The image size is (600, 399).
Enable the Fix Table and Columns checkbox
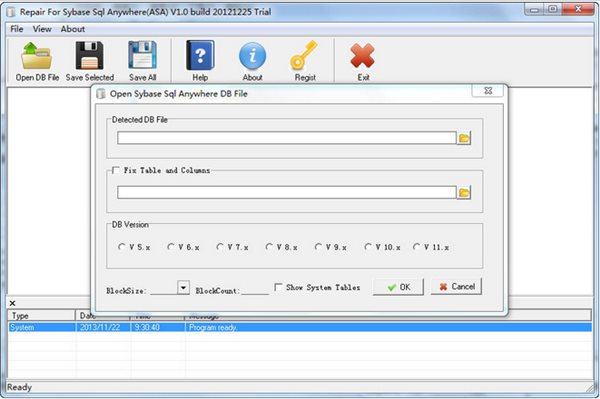116,170
